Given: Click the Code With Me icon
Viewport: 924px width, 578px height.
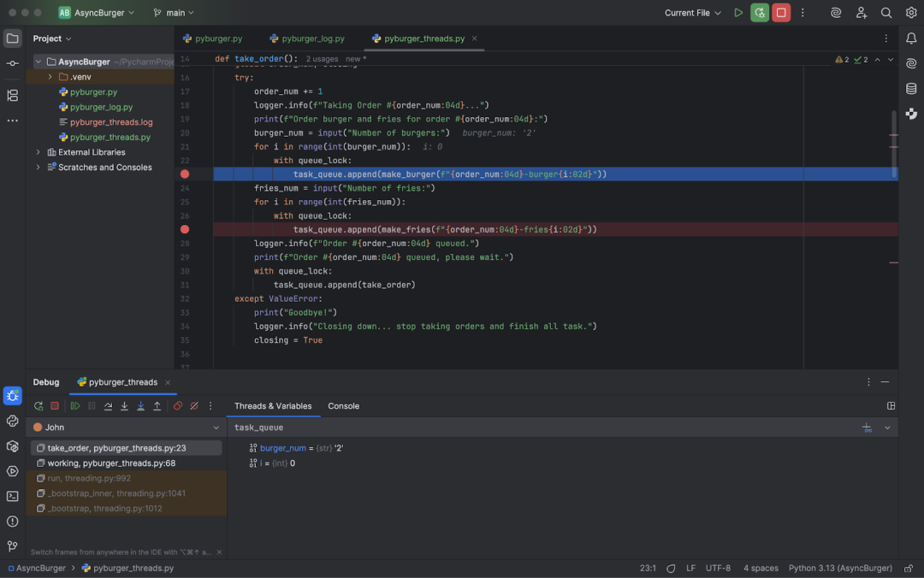Looking at the screenshot, I should [x=861, y=12].
